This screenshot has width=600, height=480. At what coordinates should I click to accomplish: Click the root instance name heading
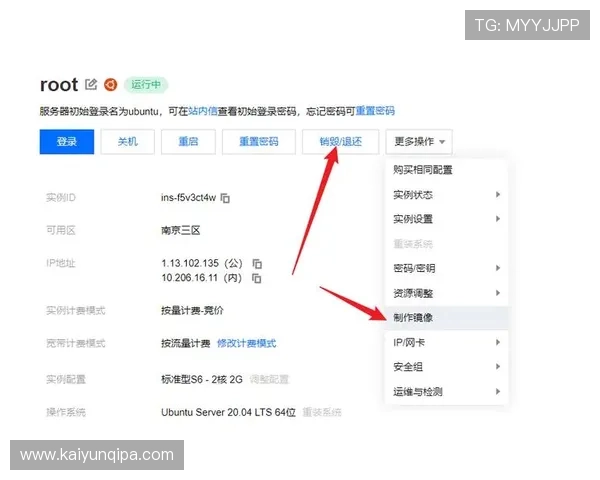pyautogui.click(x=59, y=85)
